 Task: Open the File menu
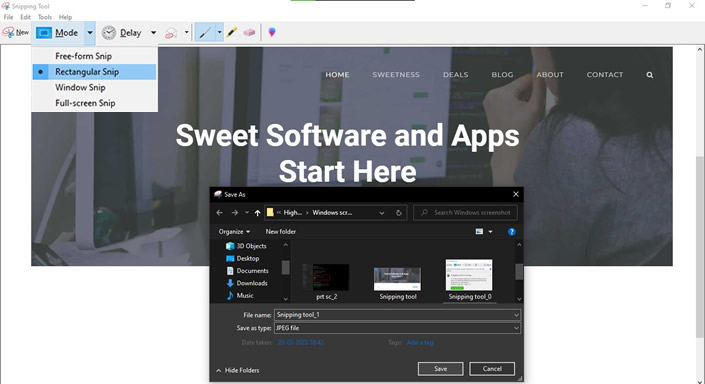pos(9,17)
